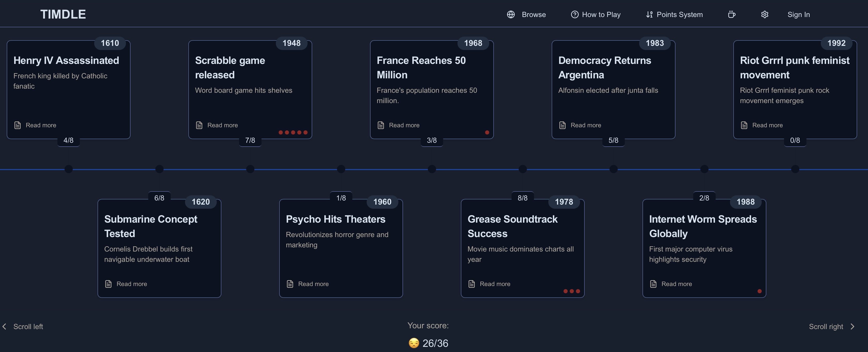Select the 1992 year badge
The image size is (868, 352).
pyautogui.click(x=836, y=43)
